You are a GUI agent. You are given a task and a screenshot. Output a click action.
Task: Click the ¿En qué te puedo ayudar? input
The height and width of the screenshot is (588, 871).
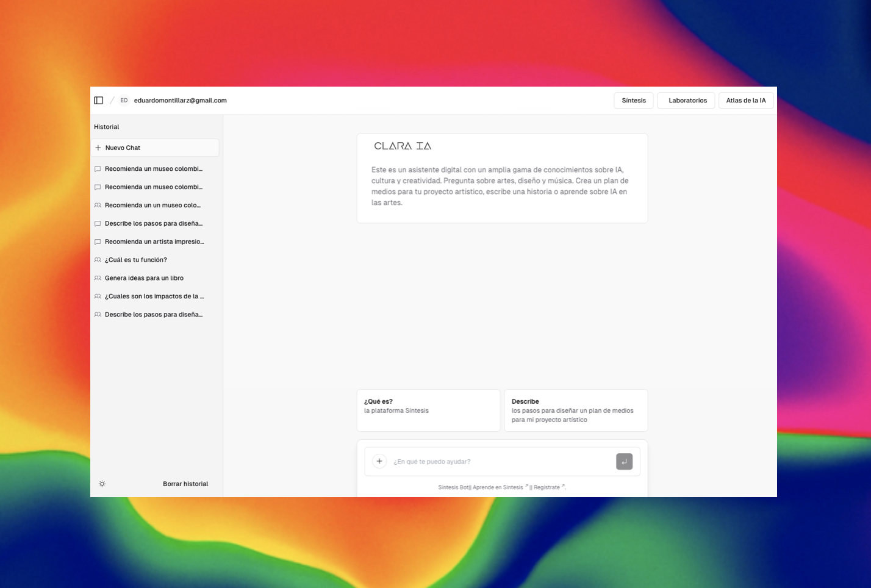click(x=501, y=462)
